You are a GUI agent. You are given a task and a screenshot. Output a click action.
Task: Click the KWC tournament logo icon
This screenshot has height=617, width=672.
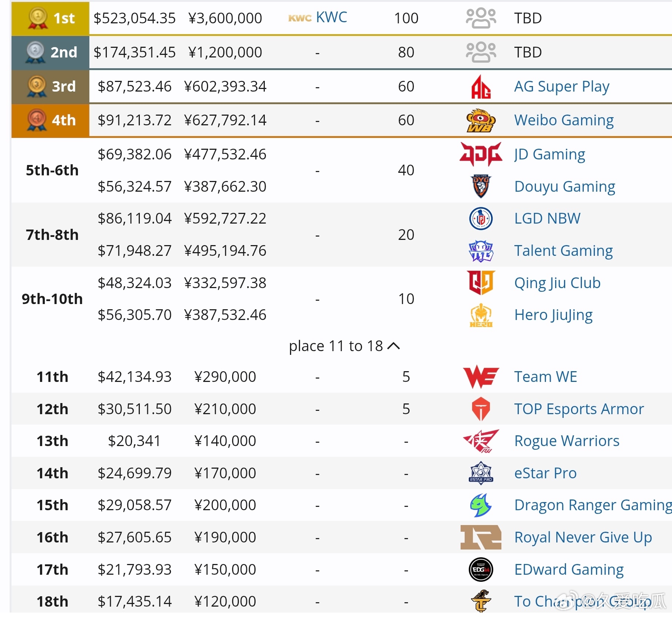[300, 18]
